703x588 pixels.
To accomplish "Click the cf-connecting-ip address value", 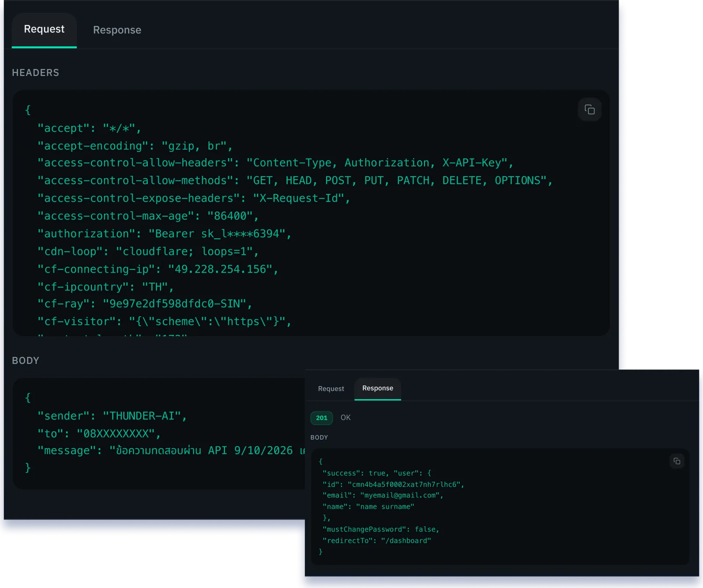I will [222, 269].
